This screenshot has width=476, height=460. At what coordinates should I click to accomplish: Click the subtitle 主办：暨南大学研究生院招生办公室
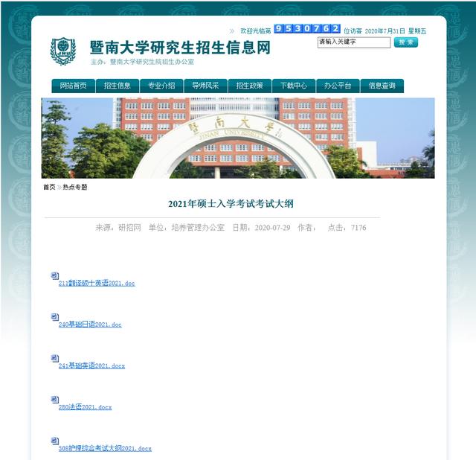pos(142,62)
